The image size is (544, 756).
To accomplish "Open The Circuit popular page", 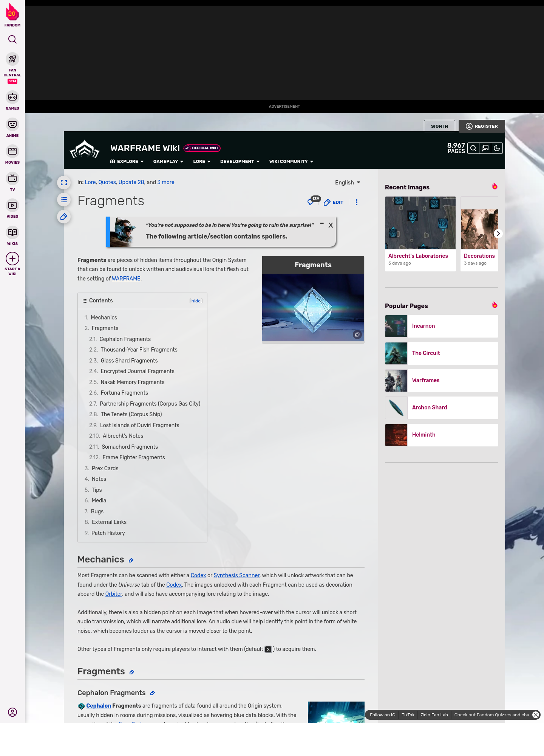I will (x=442, y=353).
